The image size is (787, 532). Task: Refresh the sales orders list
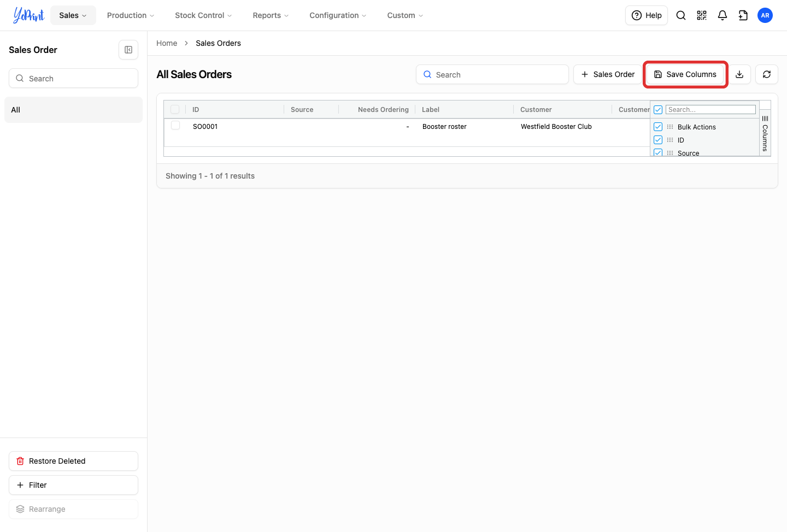[x=767, y=74]
